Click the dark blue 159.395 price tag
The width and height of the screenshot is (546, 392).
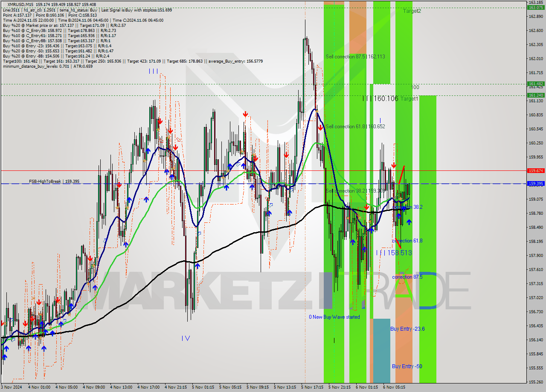536,184
